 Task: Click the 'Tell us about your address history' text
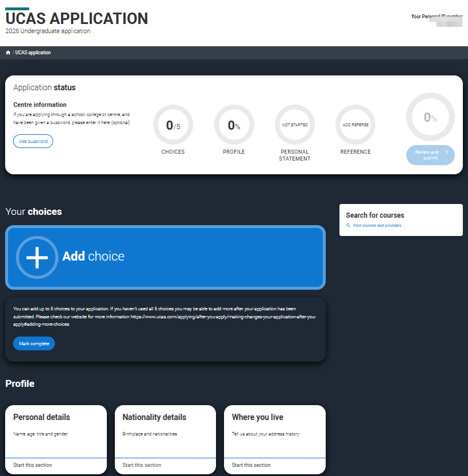[x=266, y=434]
